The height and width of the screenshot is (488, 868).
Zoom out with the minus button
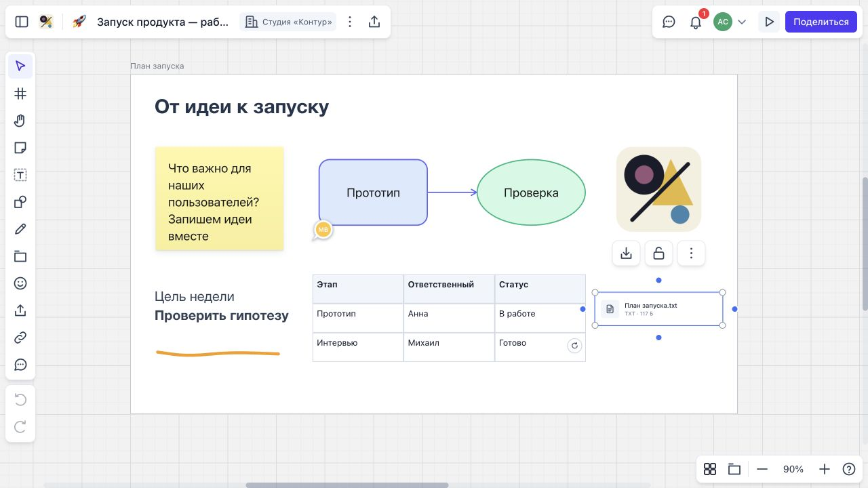(762, 469)
